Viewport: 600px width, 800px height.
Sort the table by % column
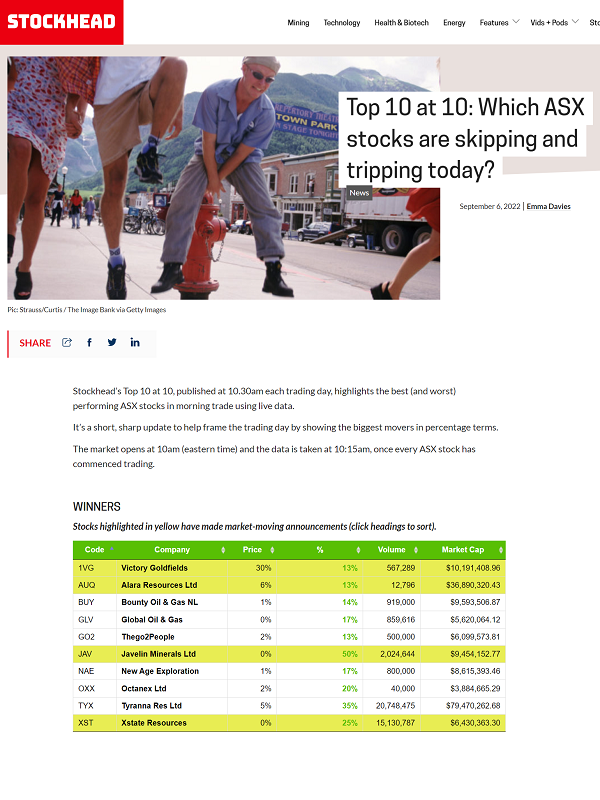320,549
